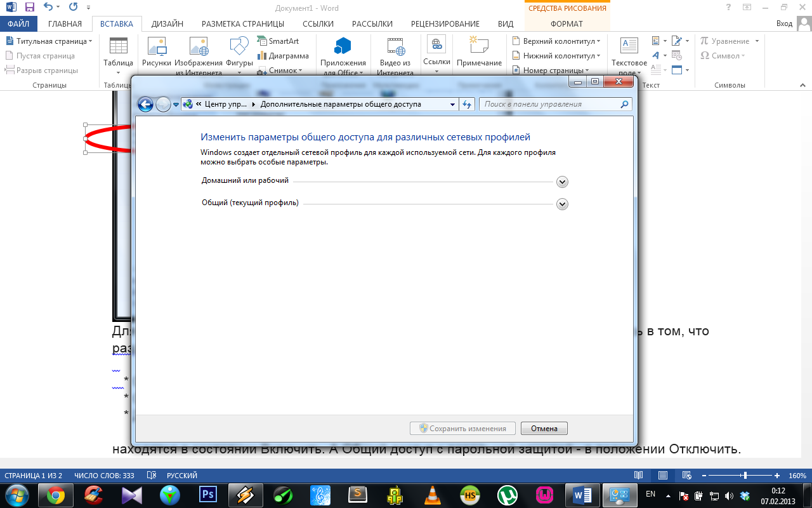Viewport: 812px width, 508px height.
Task: Click СТРАНИЦА 1 ИЗ 2 in the status bar
Action: (34, 475)
